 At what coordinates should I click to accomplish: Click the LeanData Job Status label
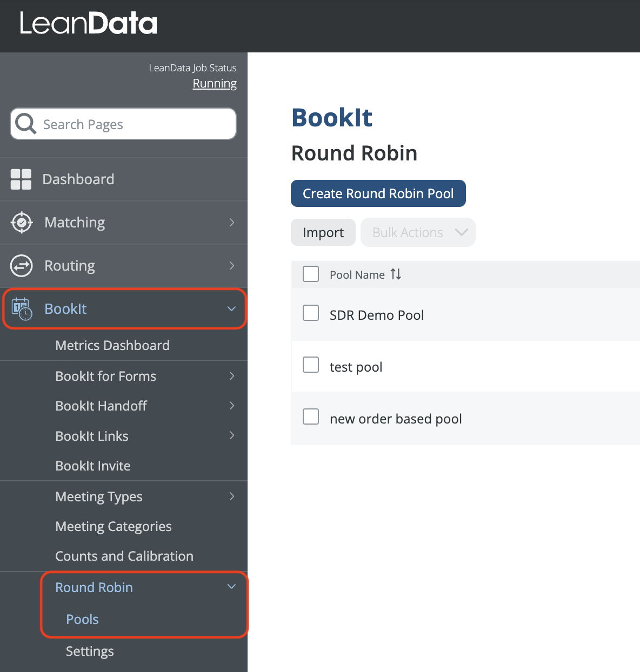192,68
